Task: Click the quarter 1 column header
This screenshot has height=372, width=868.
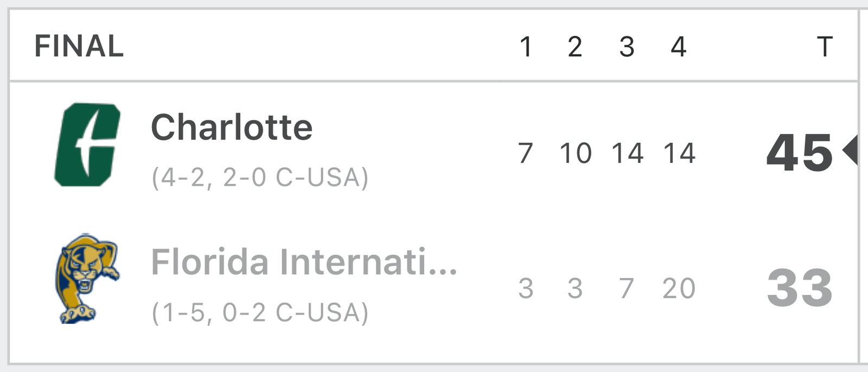Action: [525, 47]
